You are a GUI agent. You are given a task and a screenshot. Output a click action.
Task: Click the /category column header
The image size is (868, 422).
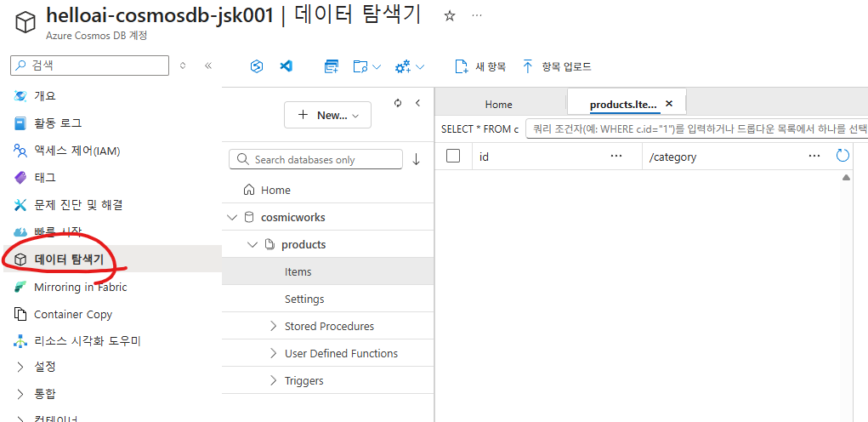pos(672,157)
